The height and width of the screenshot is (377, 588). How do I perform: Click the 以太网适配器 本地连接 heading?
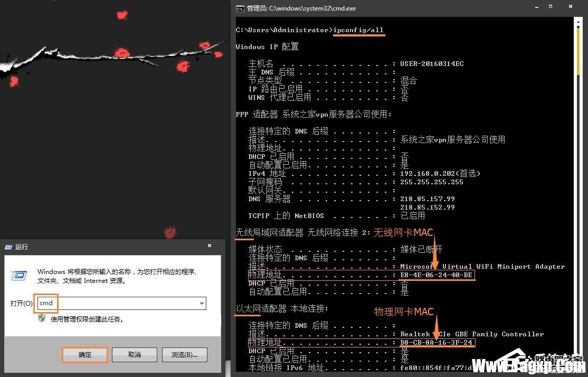282,309
